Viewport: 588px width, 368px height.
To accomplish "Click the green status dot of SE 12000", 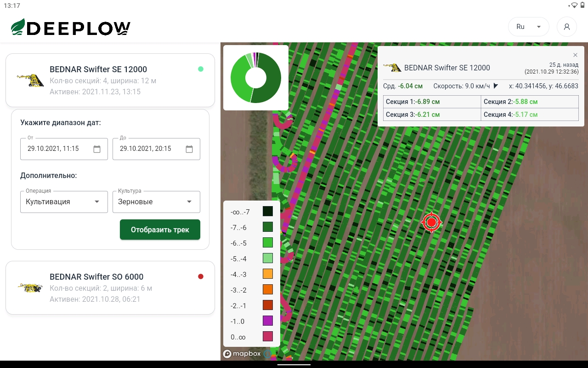I will click(201, 69).
